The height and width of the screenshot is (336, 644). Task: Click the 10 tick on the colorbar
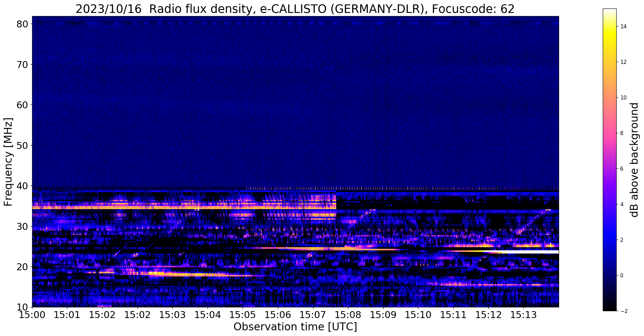623,98
